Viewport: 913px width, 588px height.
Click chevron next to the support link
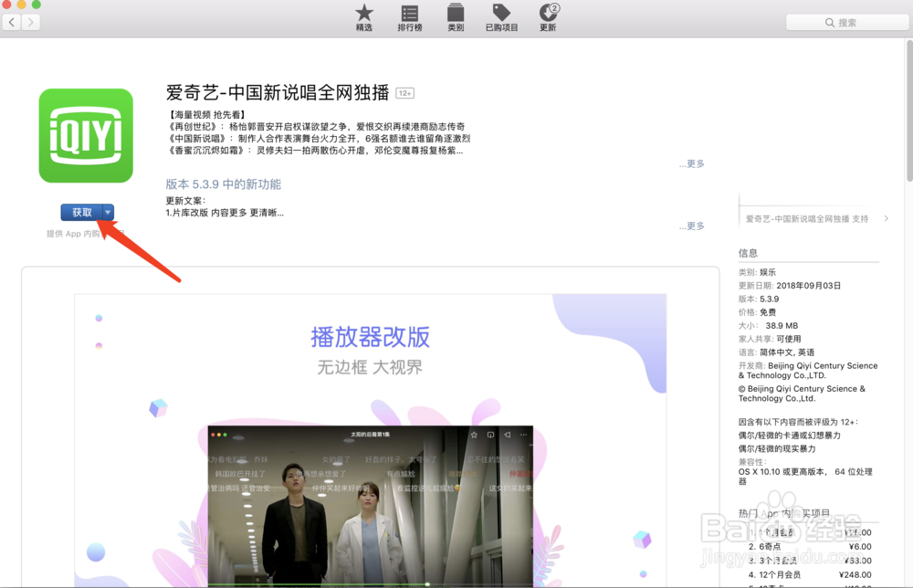coord(887,219)
